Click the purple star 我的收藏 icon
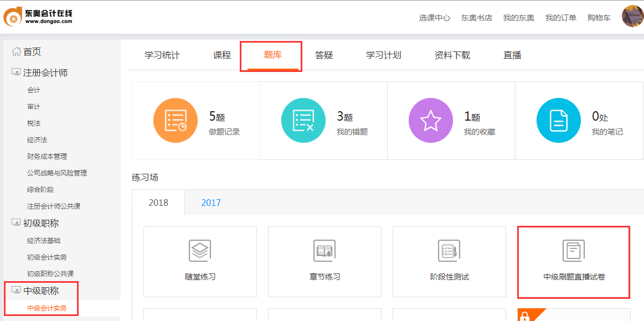This screenshot has height=321, width=644. (x=431, y=120)
